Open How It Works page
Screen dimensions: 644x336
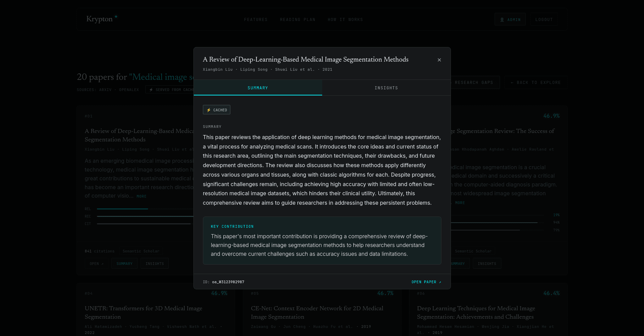(x=345, y=20)
